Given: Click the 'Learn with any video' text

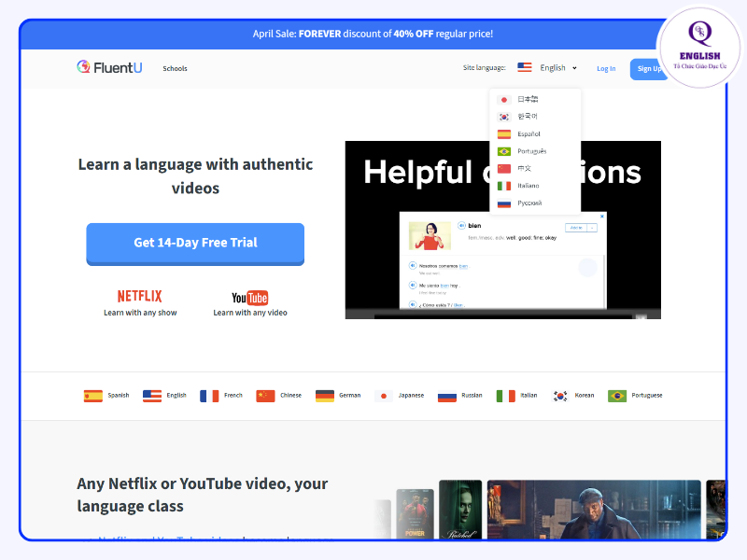Looking at the screenshot, I should (250, 313).
